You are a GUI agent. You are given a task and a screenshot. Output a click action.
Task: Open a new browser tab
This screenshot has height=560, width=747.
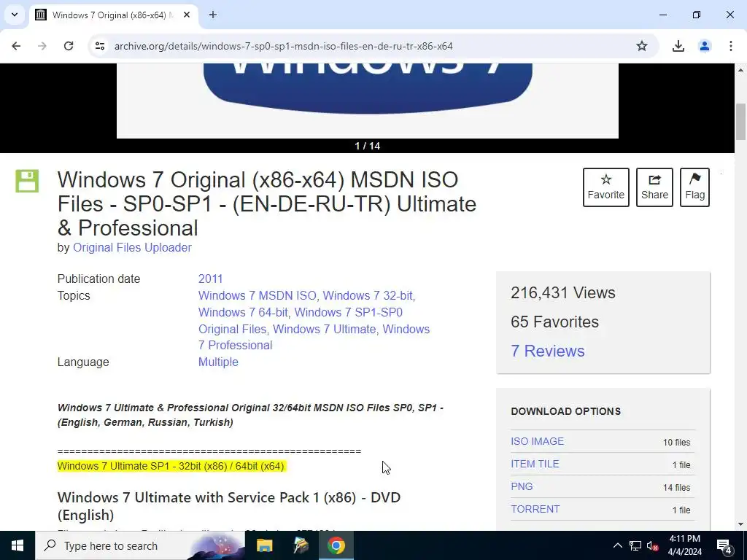pos(213,15)
